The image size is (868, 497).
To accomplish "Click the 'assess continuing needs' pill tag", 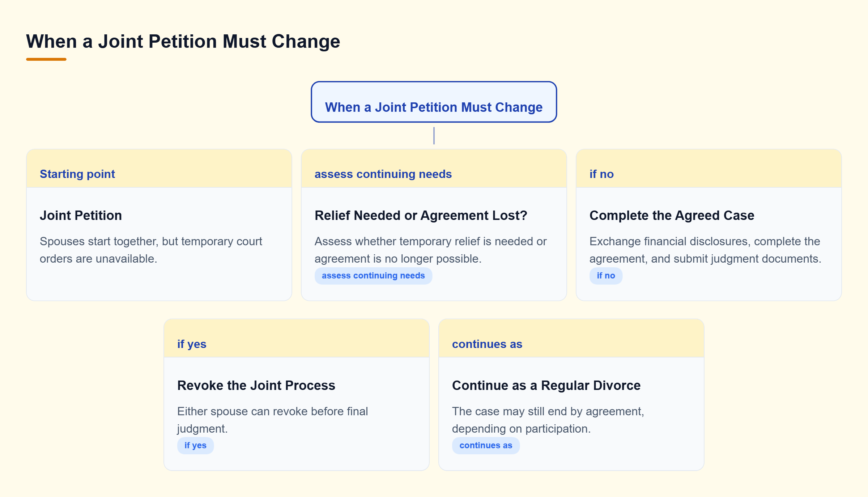I will [373, 276].
